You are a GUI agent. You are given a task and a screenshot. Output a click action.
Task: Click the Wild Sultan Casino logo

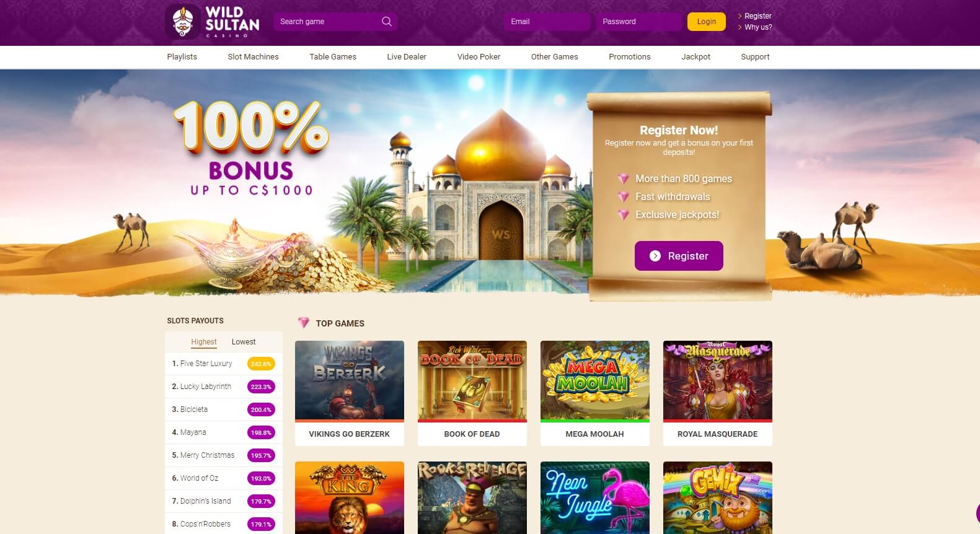coord(213,22)
